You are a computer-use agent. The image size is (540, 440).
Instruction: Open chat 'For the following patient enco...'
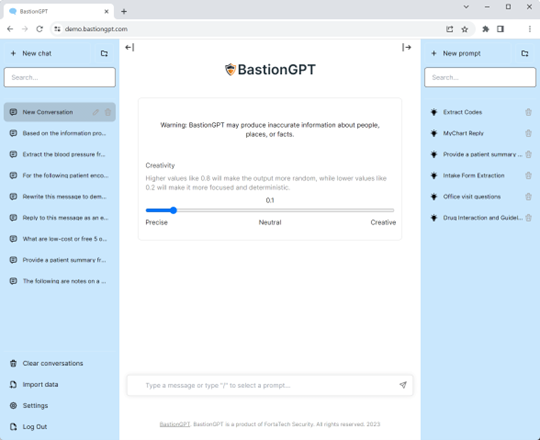[60, 176]
